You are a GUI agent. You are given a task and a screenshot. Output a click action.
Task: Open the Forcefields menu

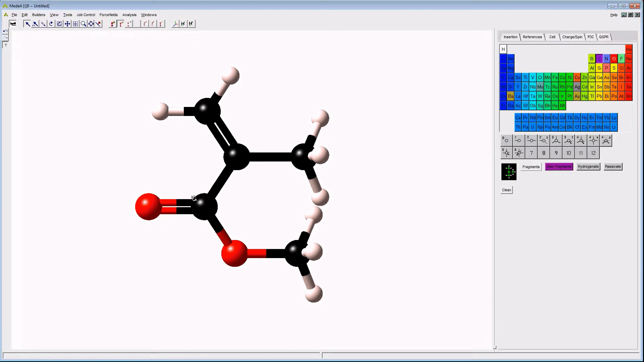coord(108,15)
